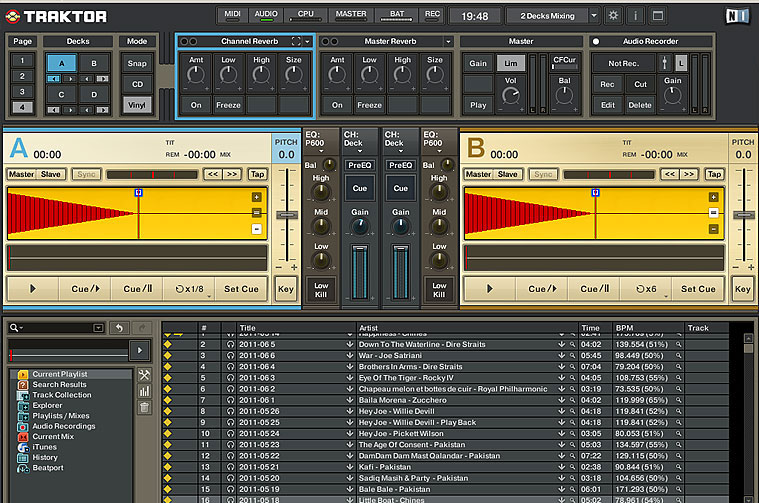
Task: Open Track Collection in browser tree
Action: [61, 395]
